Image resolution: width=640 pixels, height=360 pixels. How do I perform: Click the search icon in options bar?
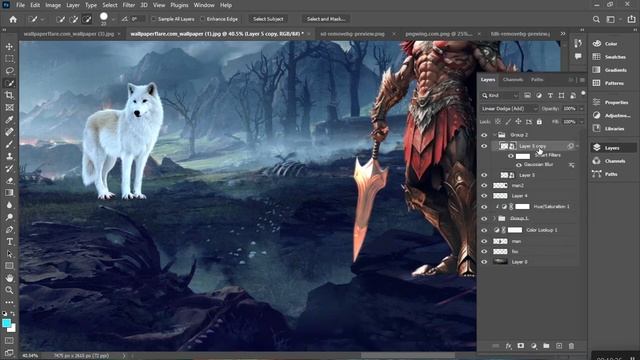pyautogui.click(x=596, y=19)
